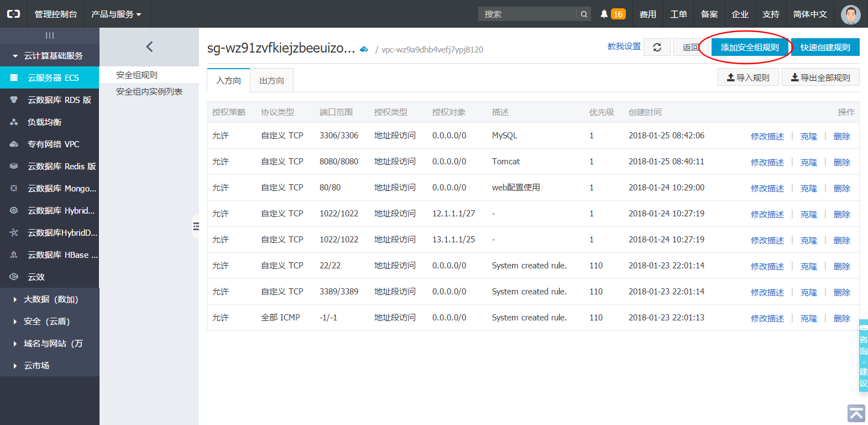
Task: Click 导出全部规则 button
Action: click(x=820, y=77)
